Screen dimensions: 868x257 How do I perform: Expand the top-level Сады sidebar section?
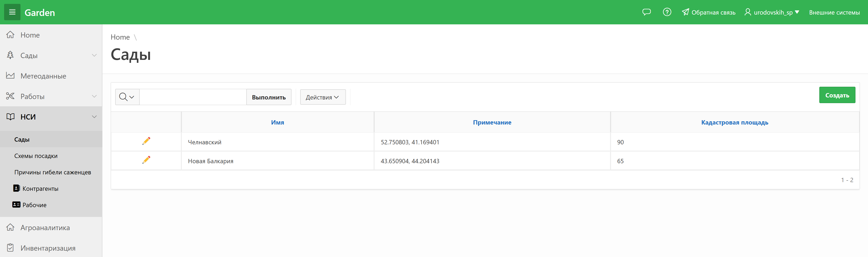94,55
